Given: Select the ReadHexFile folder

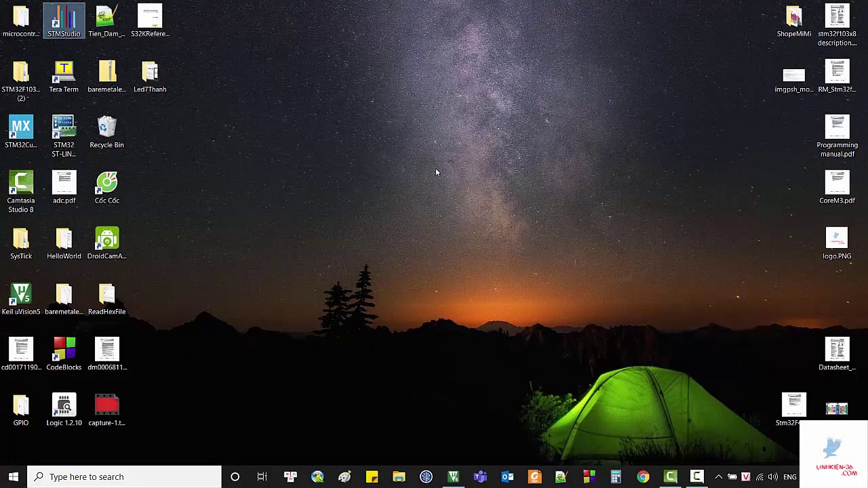Looking at the screenshot, I should [x=106, y=299].
